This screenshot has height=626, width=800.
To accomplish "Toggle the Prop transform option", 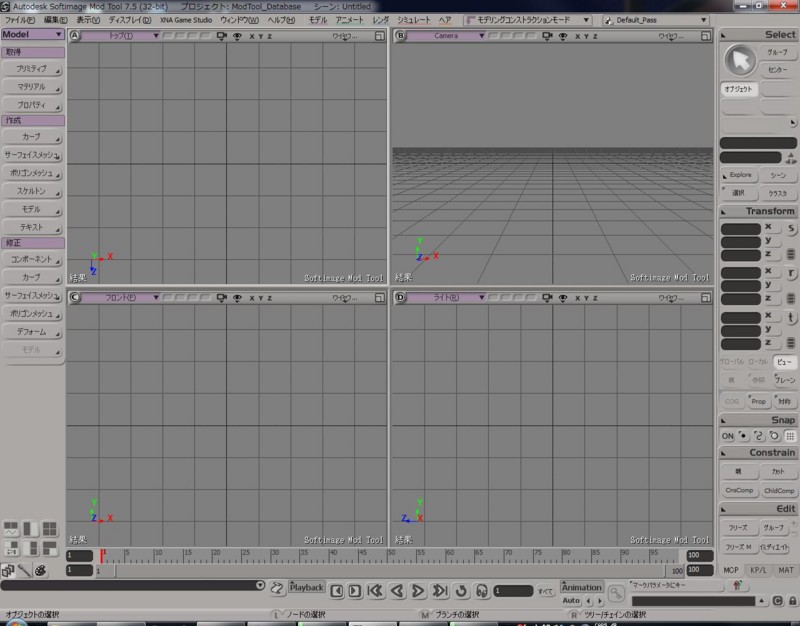I will pos(758,401).
